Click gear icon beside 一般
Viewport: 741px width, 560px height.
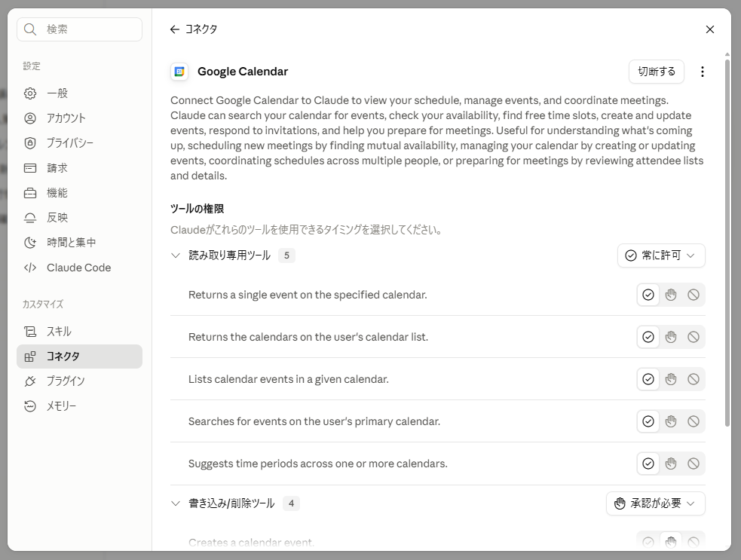point(30,93)
